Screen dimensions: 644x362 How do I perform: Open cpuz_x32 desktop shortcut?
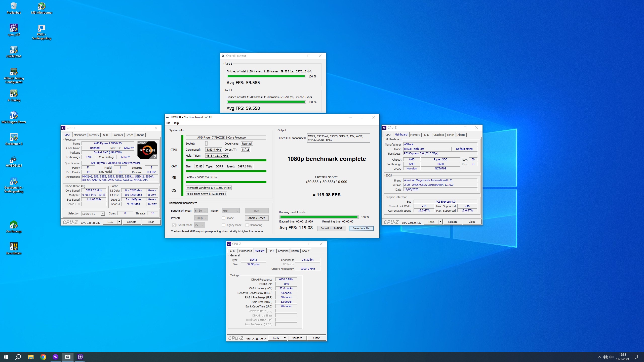click(14, 30)
